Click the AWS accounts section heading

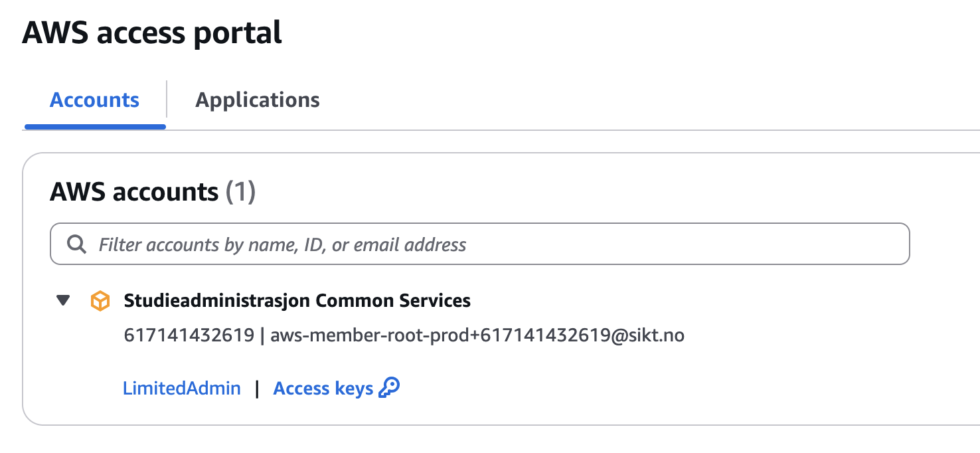tap(134, 192)
